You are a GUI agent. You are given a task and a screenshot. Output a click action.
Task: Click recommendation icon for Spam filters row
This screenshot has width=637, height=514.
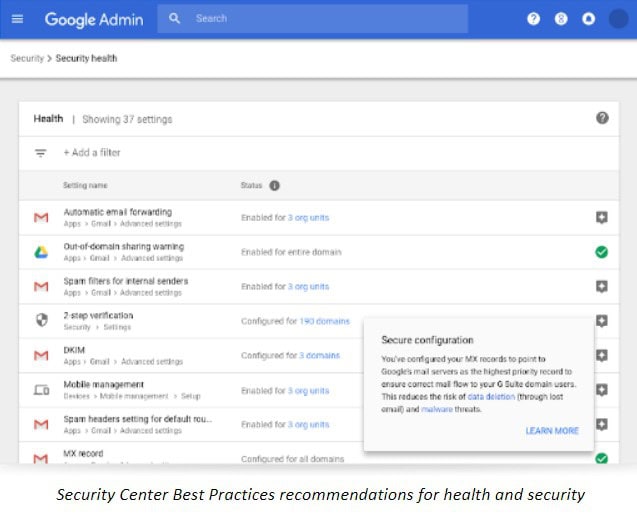click(602, 286)
